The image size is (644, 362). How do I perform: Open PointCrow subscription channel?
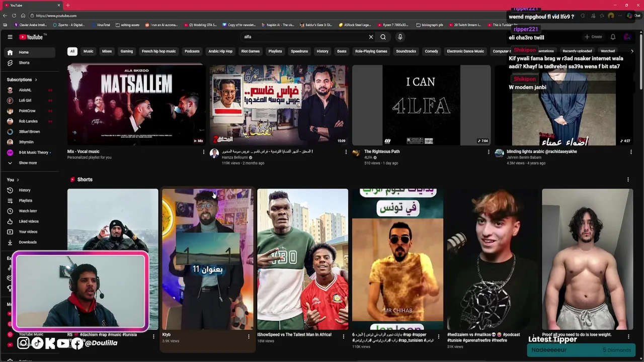pos(29,111)
